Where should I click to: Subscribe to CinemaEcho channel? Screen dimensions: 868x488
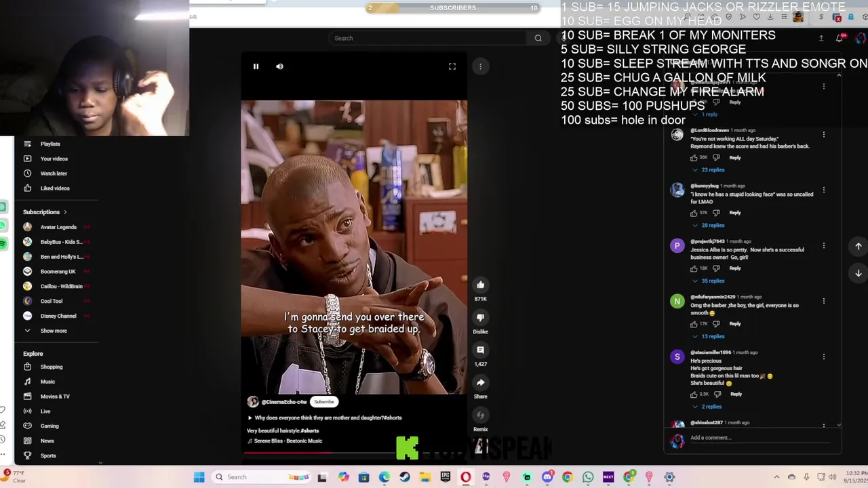pyautogui.click(x=324, y=402)
